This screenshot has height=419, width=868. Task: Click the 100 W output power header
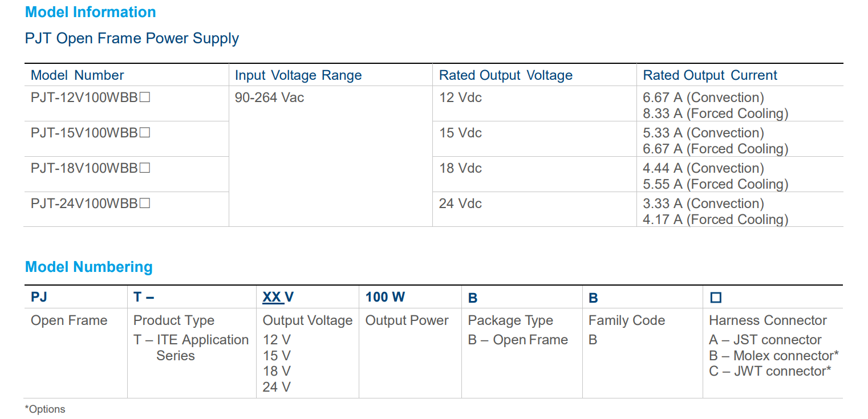click(385, 297)
